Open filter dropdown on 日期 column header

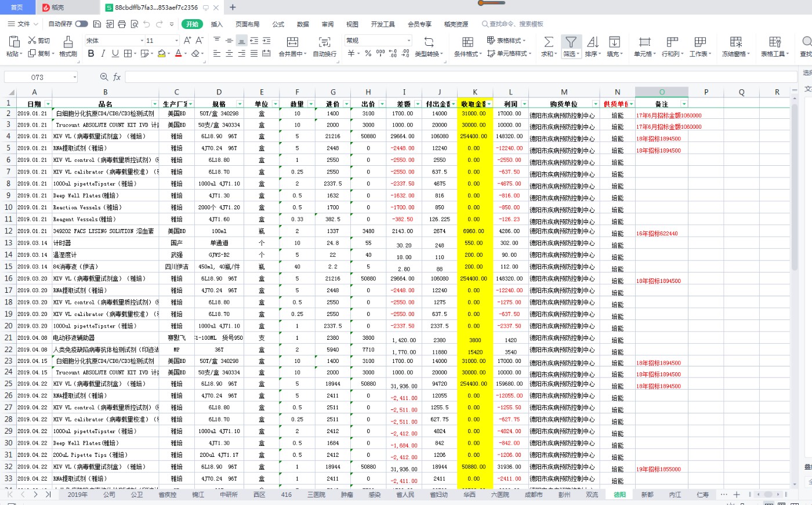[48, 104]
